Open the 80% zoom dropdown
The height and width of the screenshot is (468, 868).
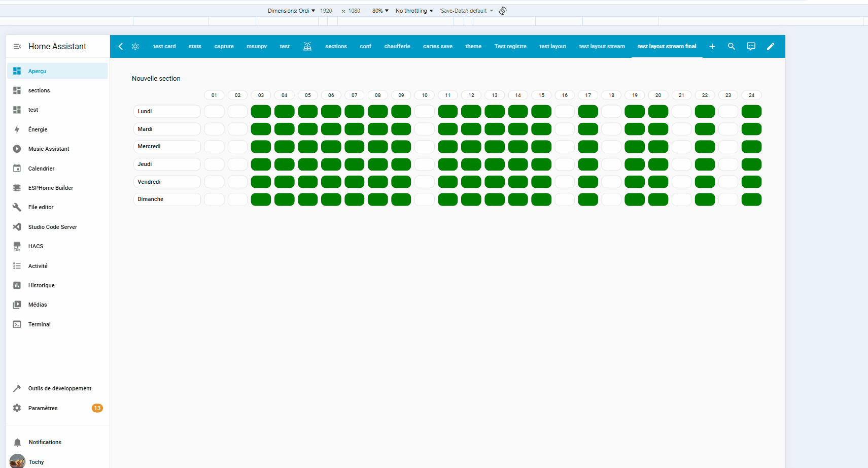[x=380, y=11]
